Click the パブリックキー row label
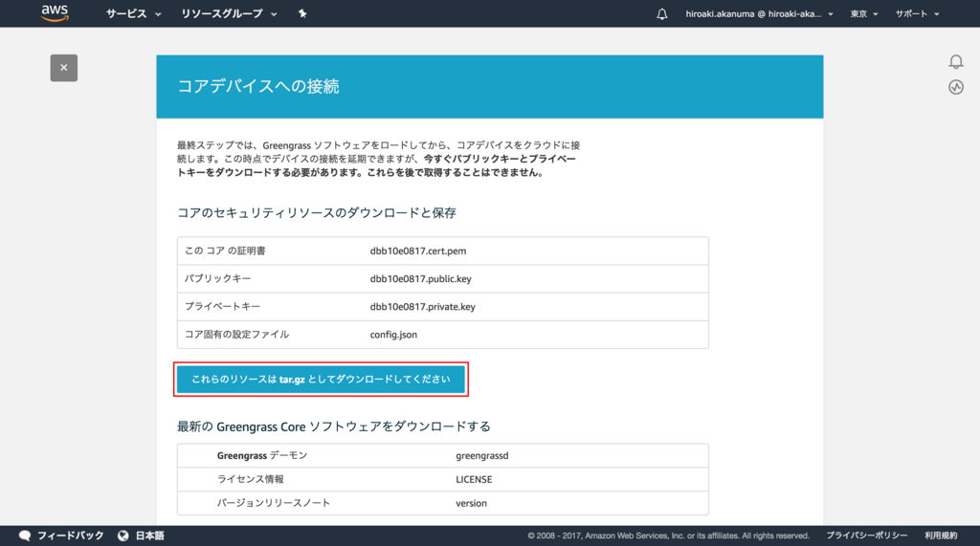 217,278
